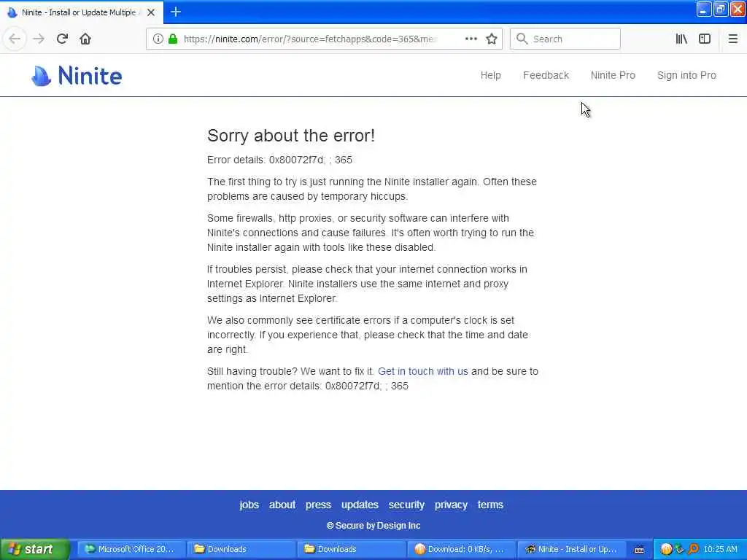Click the Get in touch with us link

422,371
